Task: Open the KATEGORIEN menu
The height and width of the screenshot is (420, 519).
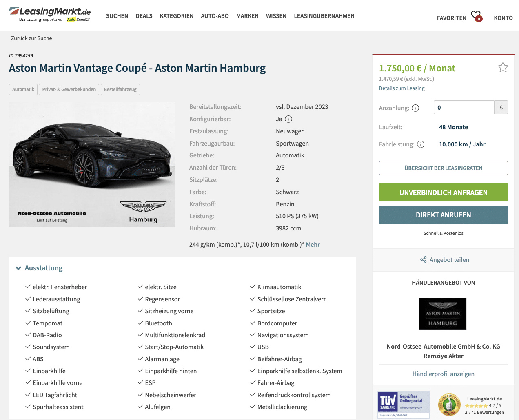Action: coord(177,16)
